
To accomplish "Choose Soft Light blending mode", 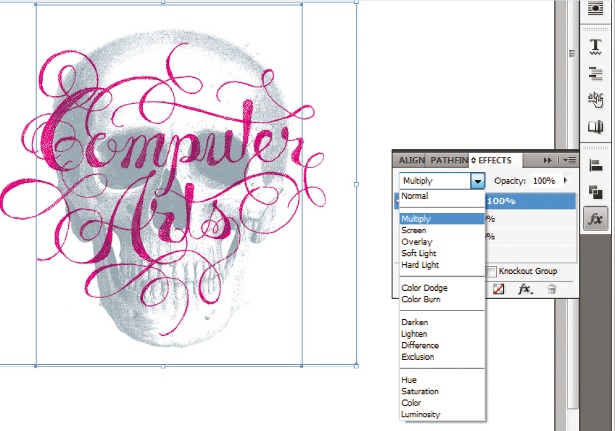I will (442, 253).
